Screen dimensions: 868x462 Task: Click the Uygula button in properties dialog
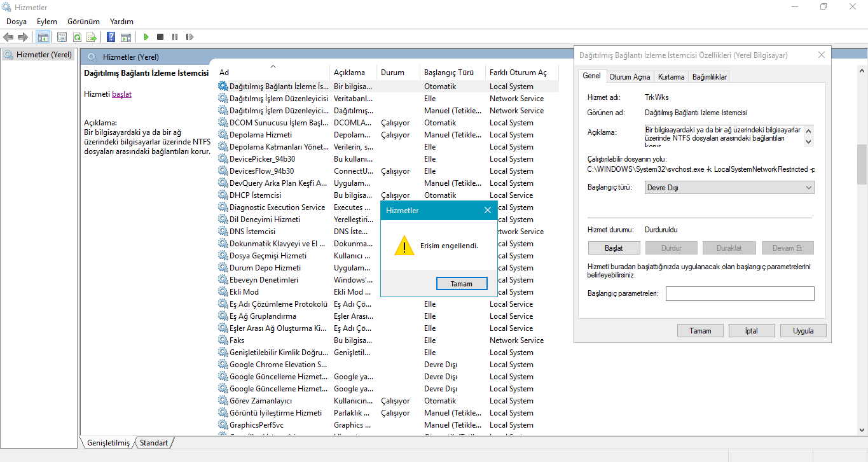tap(803, 331)
